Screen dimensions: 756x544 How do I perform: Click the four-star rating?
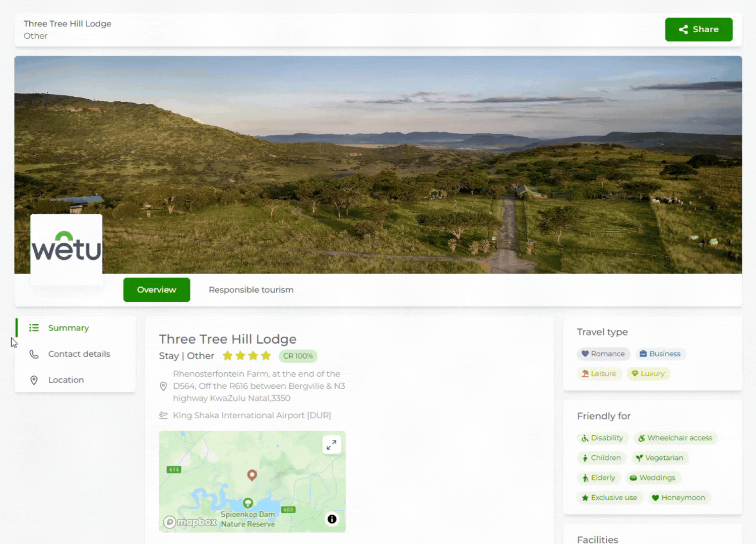pos(247,356)
